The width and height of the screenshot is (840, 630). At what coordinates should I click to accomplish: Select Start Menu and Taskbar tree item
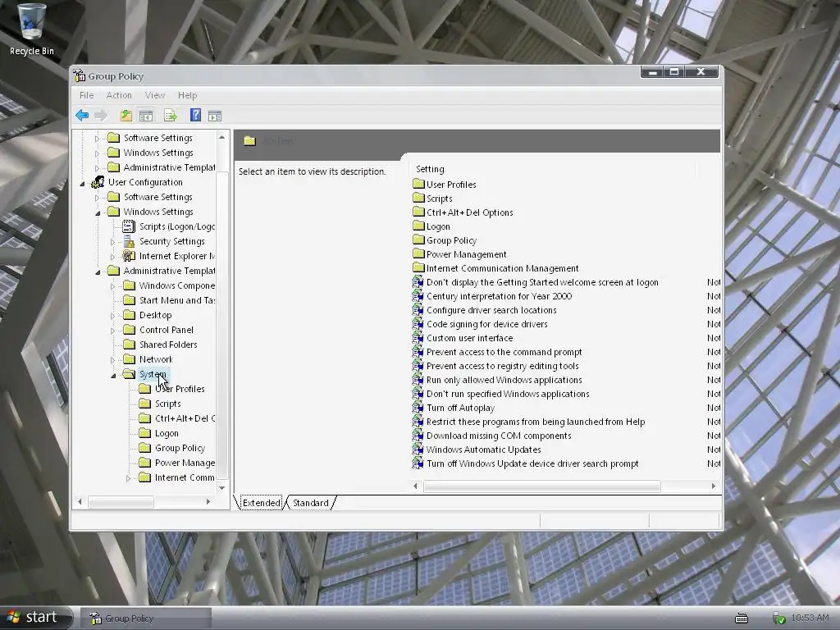(x=177, y=300)
